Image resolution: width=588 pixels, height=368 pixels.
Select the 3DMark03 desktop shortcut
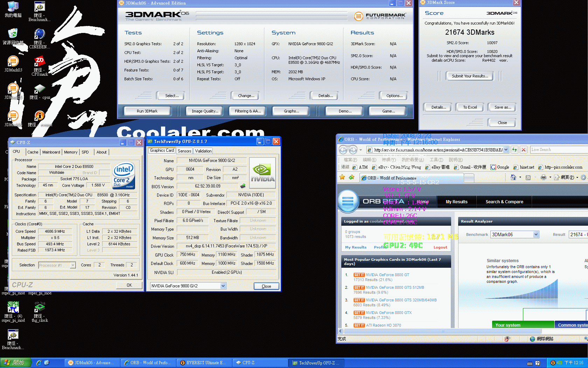13,64
